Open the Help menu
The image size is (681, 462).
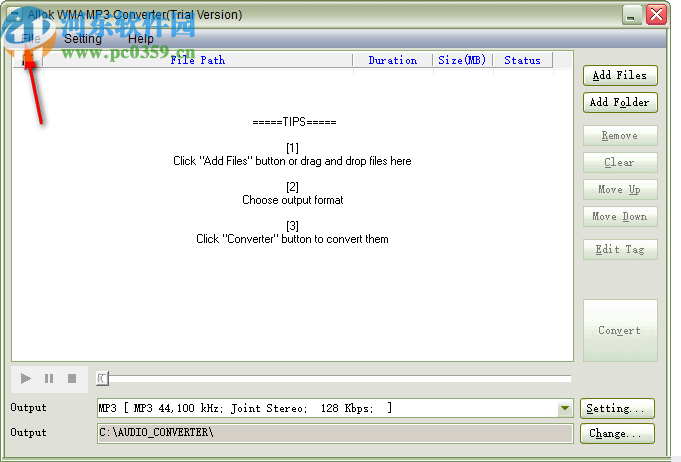(140, 39)
